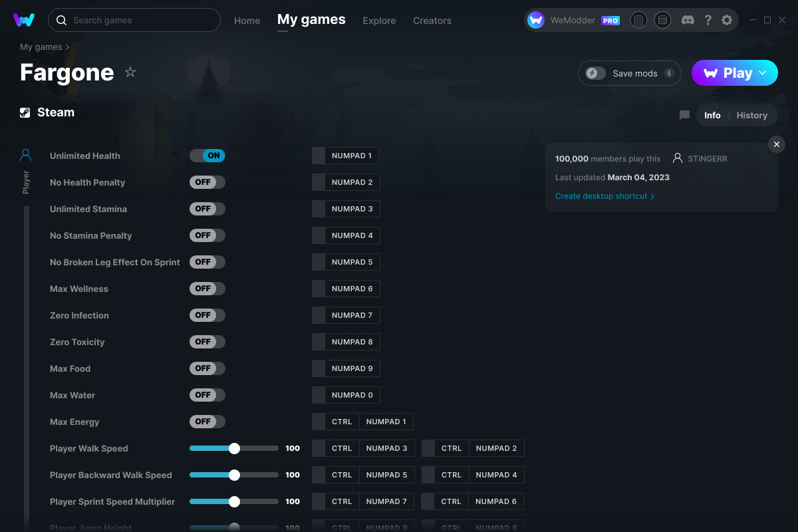This screenshot has height=532, width=798.
Task: Navigate to My games breadcrumb
Action: click(x=41, y=47)
